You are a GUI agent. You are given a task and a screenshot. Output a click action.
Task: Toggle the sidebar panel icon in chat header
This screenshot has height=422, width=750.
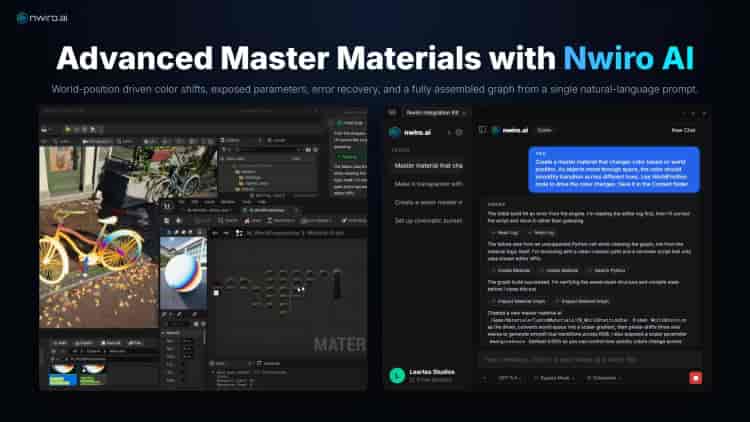(481, 130)
